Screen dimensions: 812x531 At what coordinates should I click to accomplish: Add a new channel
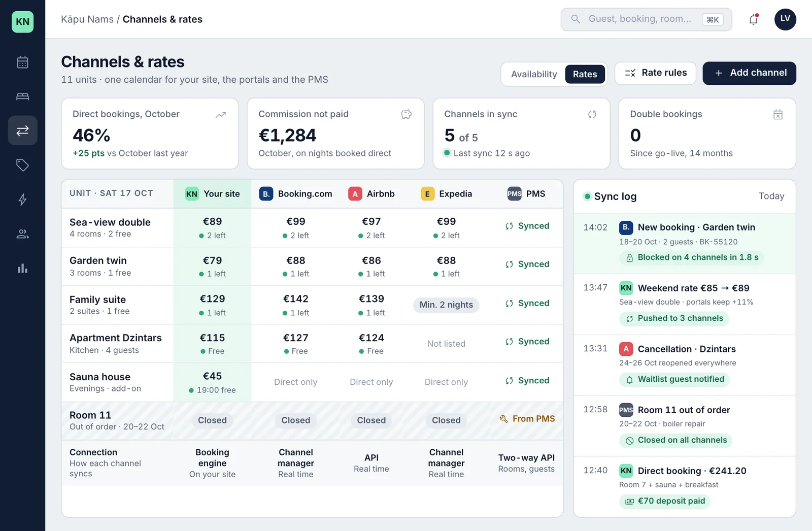749,73
